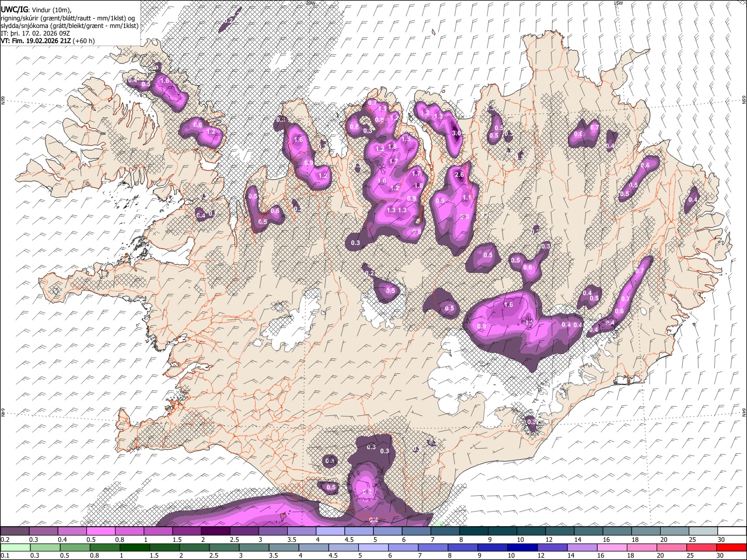Select the '0.2' label in the upper legend row
Image resolution: width=747 pixels, height=560 pixels.
[5, 540]
